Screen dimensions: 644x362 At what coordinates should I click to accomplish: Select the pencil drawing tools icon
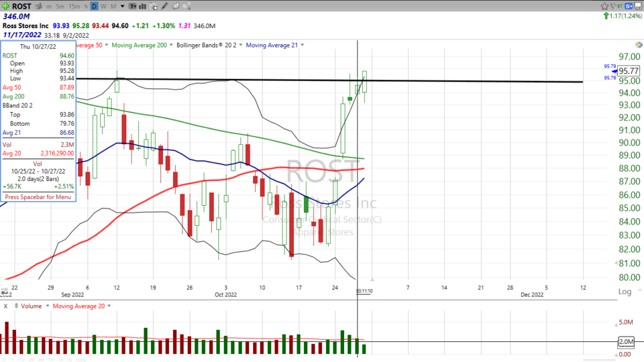(164, 6)
